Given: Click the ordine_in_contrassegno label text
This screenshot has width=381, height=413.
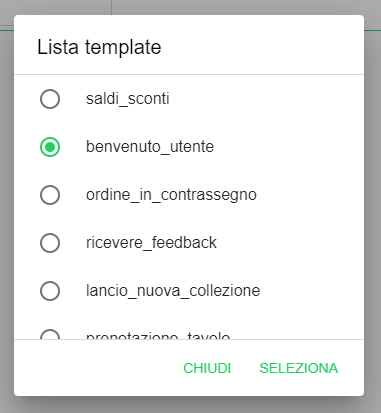Looking at the screenshot, I should tap(171, 195).
